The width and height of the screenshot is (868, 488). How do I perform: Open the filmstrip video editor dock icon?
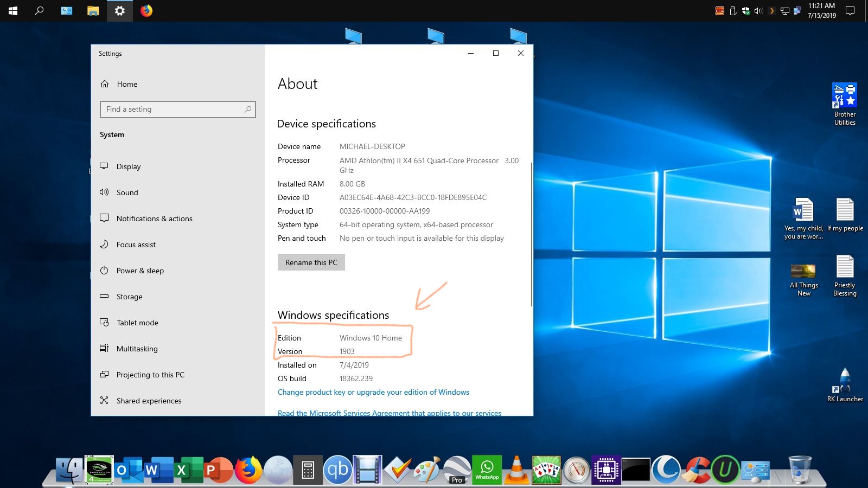[x=367, y=470]
